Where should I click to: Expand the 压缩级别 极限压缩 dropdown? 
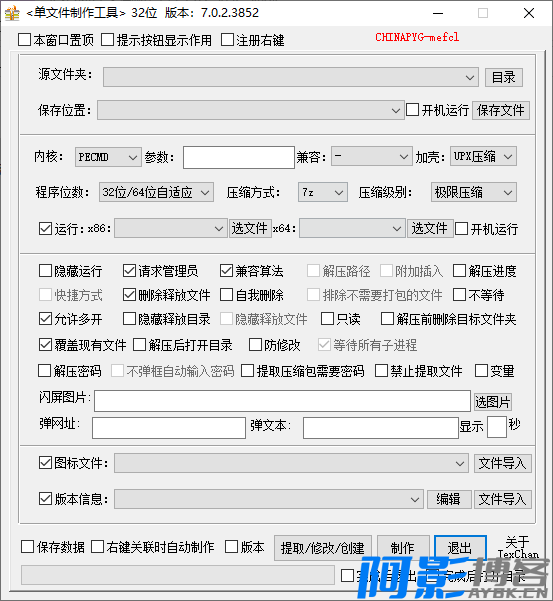(474, 192)
